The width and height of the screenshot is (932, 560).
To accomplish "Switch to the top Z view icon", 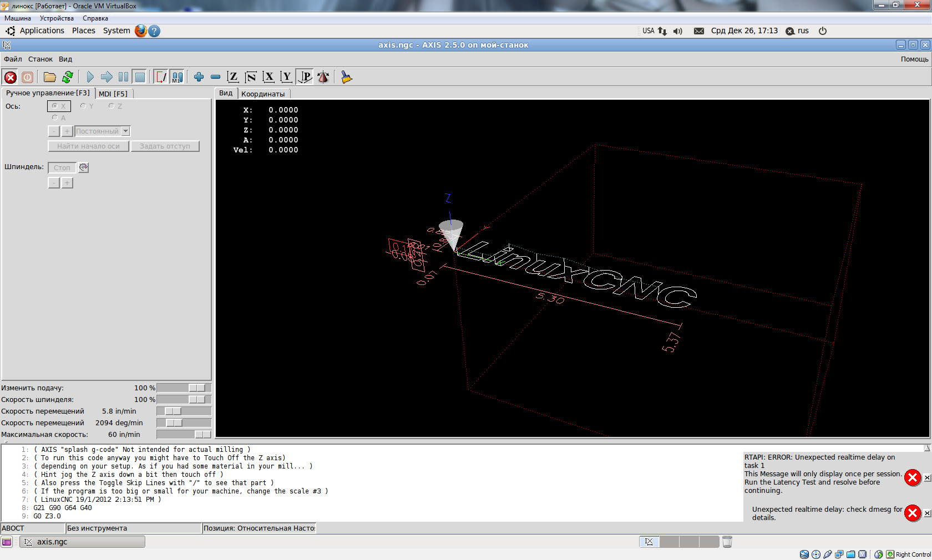I will 233,77.
